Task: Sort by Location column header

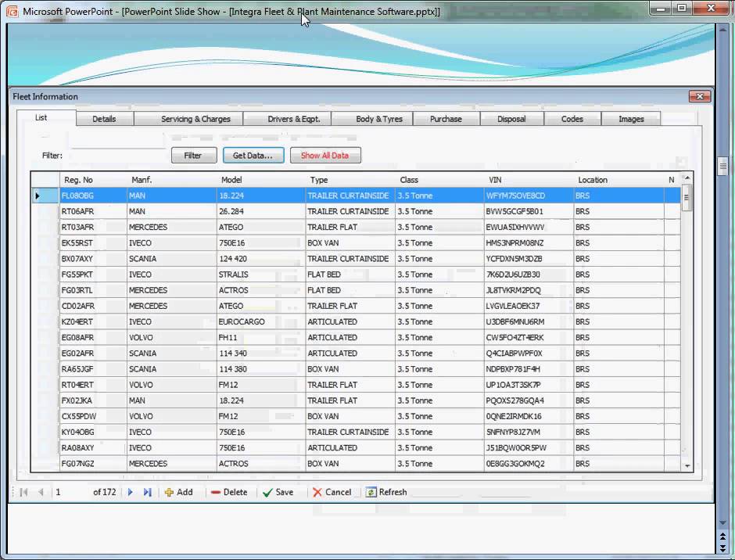Action: click(x=618, y=180)
